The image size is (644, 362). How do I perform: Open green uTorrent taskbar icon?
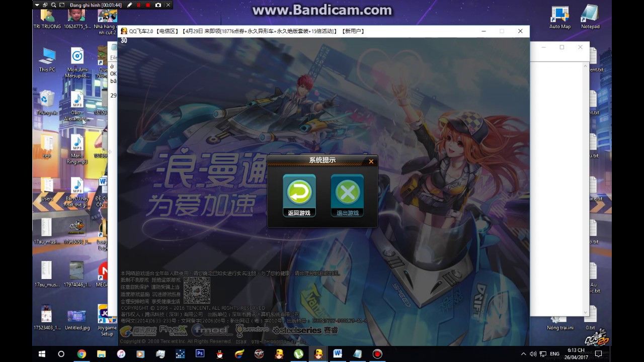pos(298,354)
